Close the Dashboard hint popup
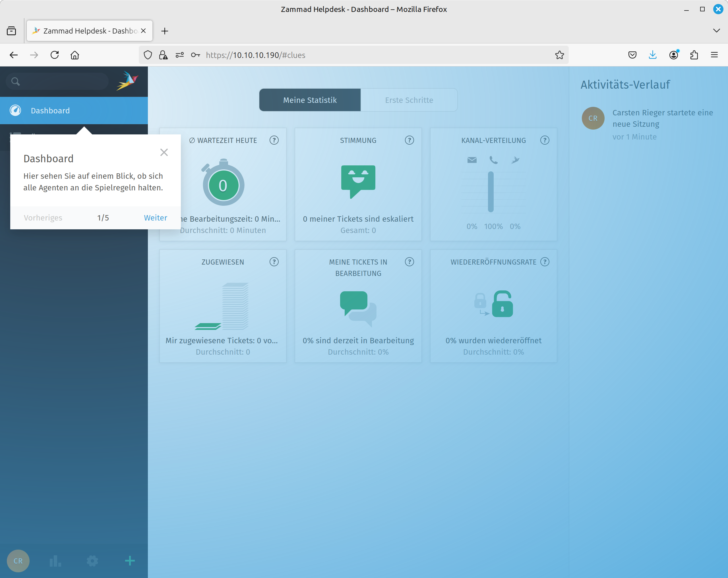Screen dimensions: 728x578 coord(164,152)
